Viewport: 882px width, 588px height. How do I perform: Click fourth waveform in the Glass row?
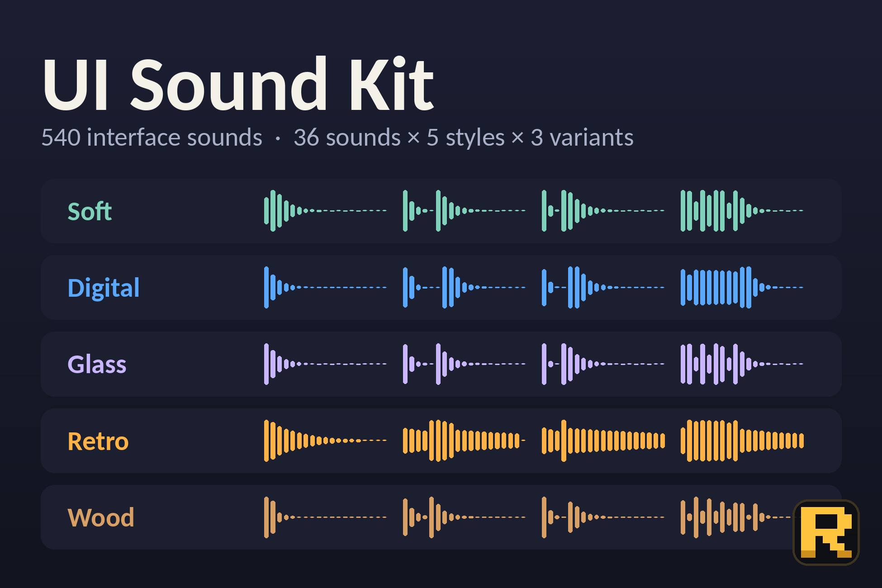pyautogui.click(x=742, y=364)
